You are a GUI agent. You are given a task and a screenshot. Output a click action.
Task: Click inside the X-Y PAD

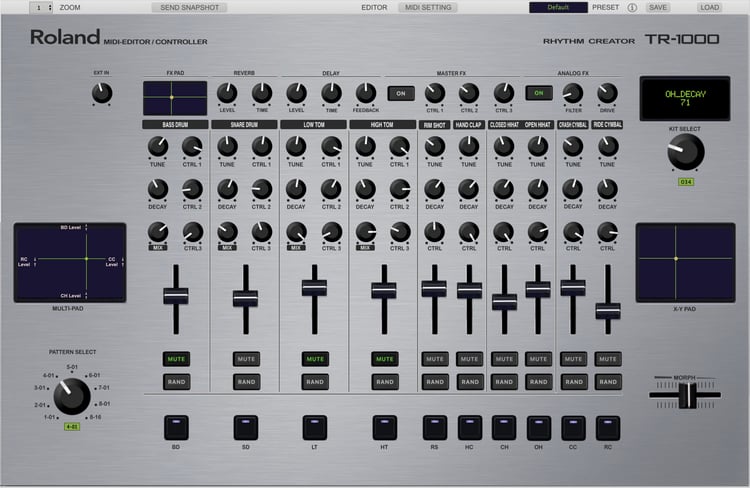(685, 262)
